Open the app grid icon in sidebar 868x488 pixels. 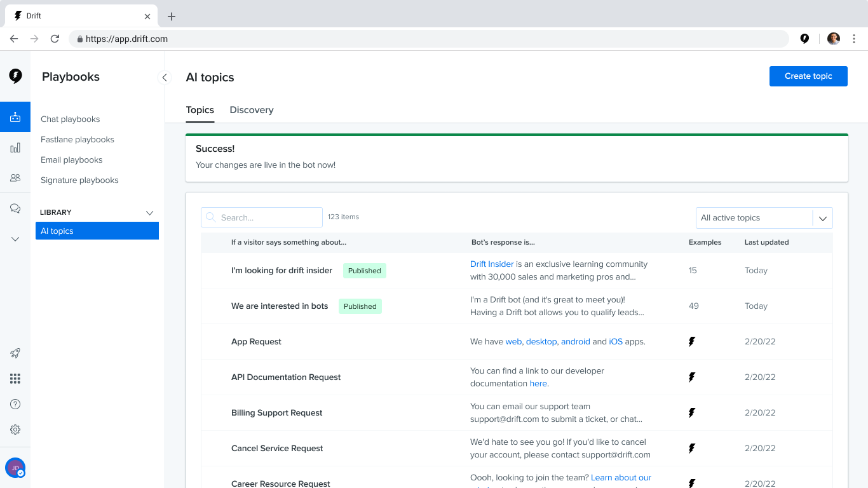(x=15, y=379)
